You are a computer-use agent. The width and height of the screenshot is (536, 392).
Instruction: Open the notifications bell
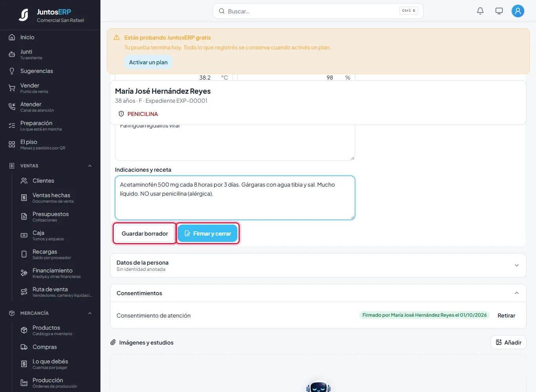[x=480, y=11]
